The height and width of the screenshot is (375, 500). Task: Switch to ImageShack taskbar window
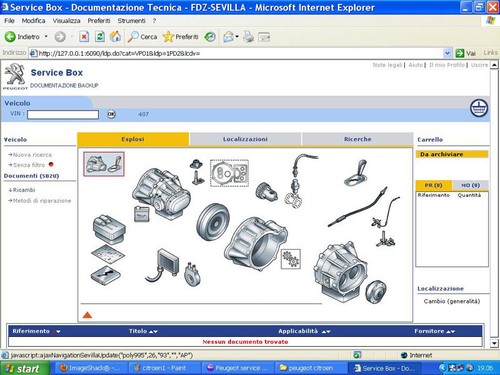tap(90, 368)
